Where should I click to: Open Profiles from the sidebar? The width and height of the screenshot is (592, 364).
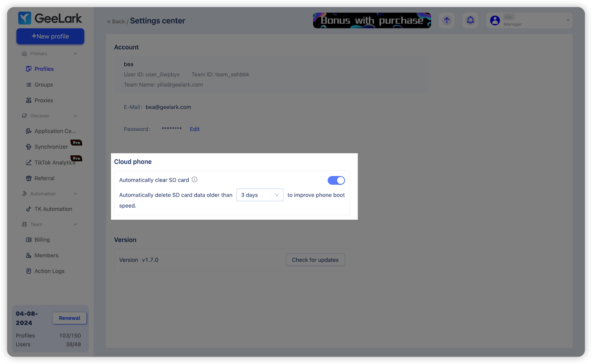pos(44,69)
